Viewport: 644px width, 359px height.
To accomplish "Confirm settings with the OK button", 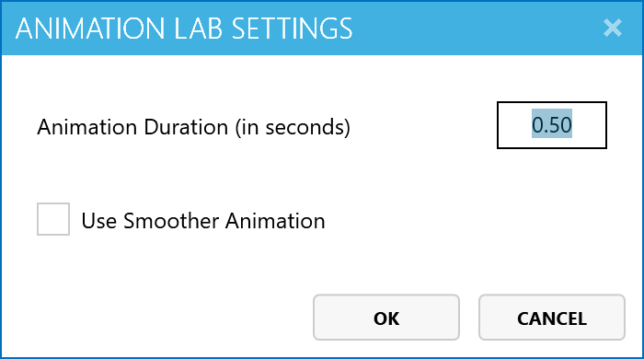I will pyautogui.click(x=386, y=317).
